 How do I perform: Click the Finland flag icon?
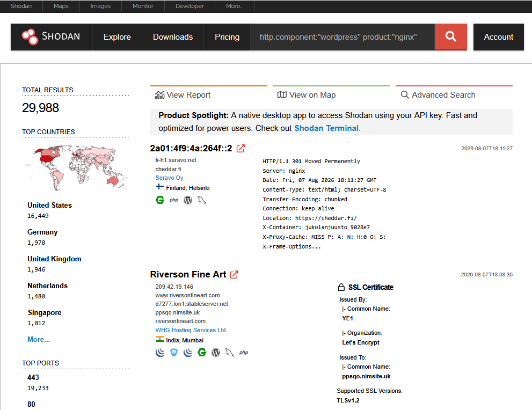click(160, 187)
